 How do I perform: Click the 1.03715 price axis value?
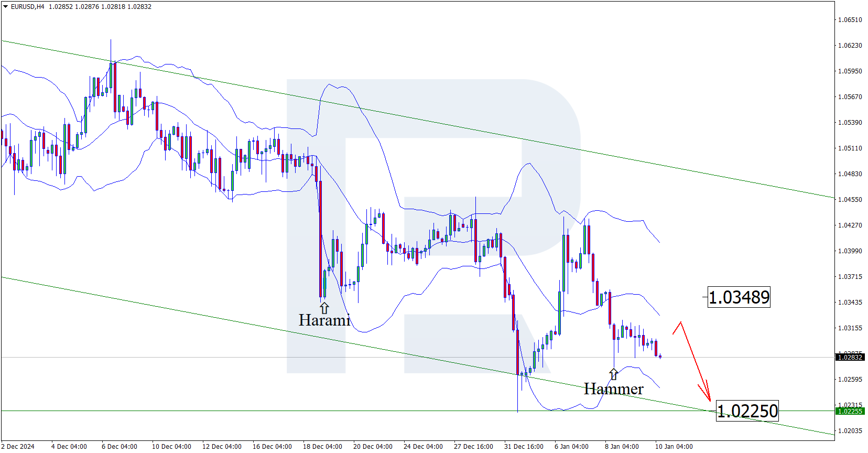click(x=850, y=277)
